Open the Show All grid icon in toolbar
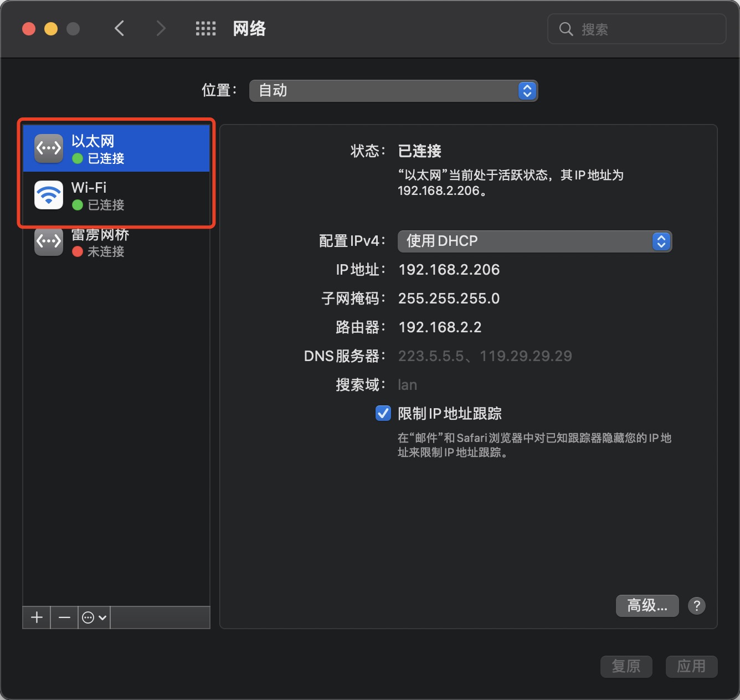 (205, 28)
